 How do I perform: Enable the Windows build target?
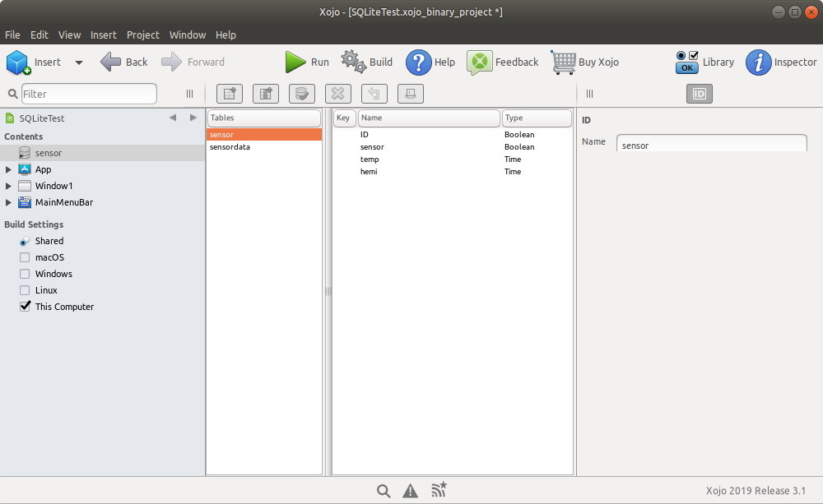(x=25, y=274)
